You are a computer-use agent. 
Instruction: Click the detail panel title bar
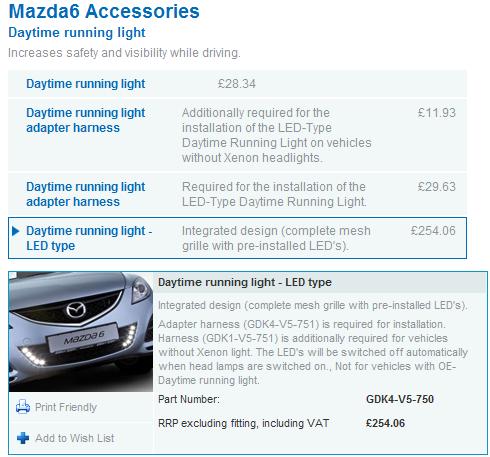(320, 282)
